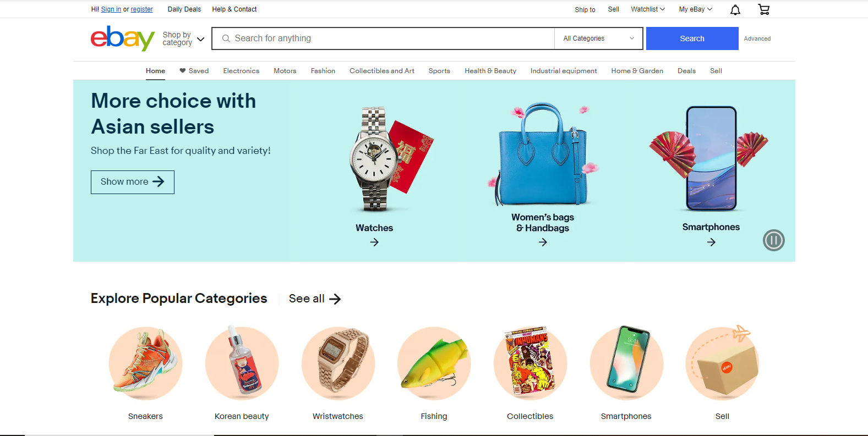Expand the Shop by category dropdown
Screen dimensions: 868x436
183,38
